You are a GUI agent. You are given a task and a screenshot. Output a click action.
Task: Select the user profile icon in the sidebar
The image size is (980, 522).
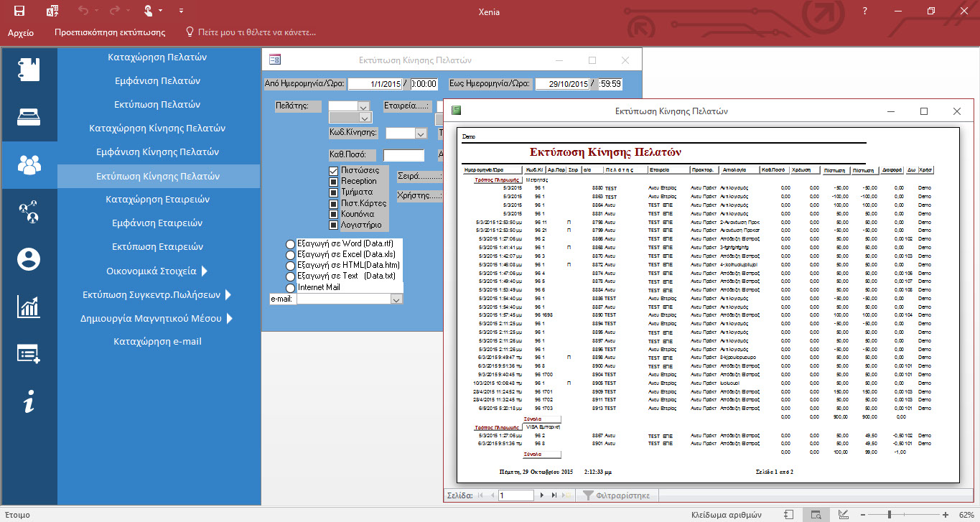point(29,258)
